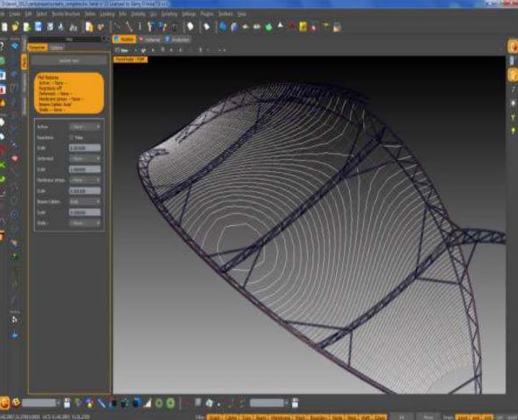This screenshot has height=420, width=518.
Task: Click the orange triangle icon in left sidebar
Action: pyautogui.click(x=4, y=101)
